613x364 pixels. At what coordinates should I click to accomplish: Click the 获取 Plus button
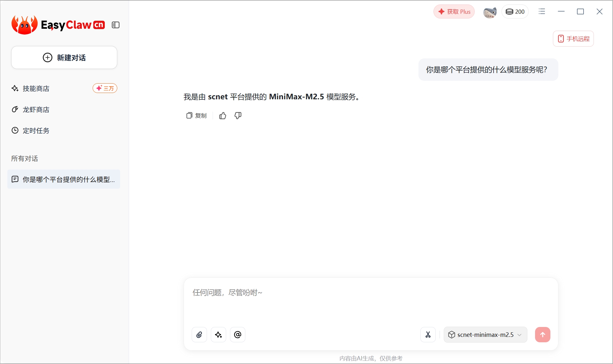click(x=454, y=11)
